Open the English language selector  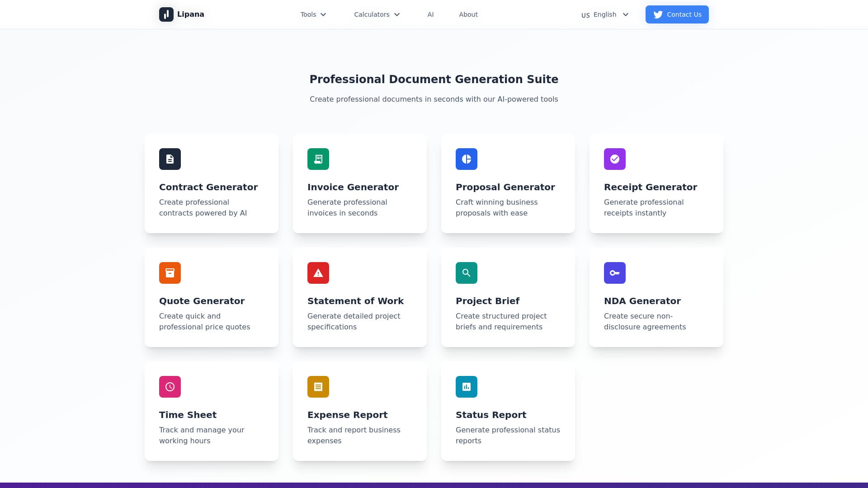[605, 14]
